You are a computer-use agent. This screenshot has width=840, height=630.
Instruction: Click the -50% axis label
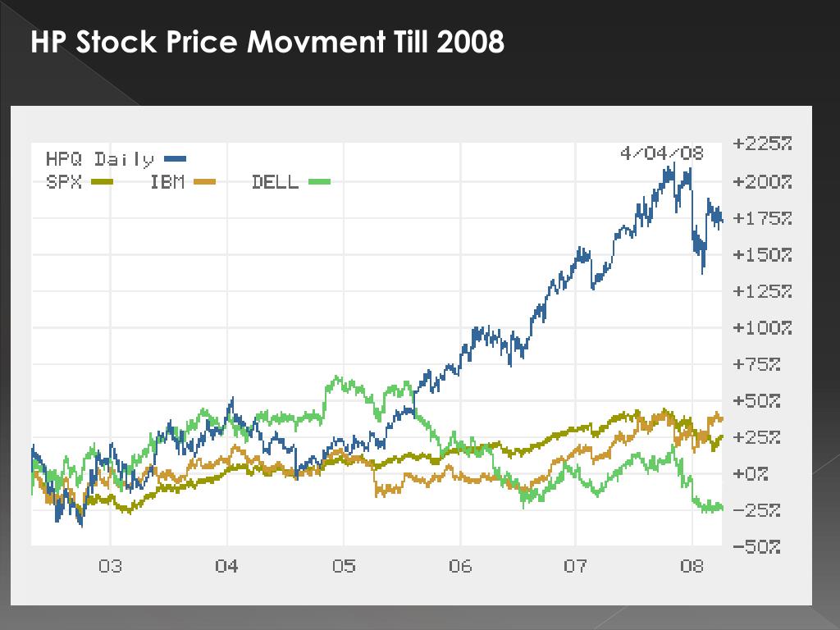click(756, 547)
